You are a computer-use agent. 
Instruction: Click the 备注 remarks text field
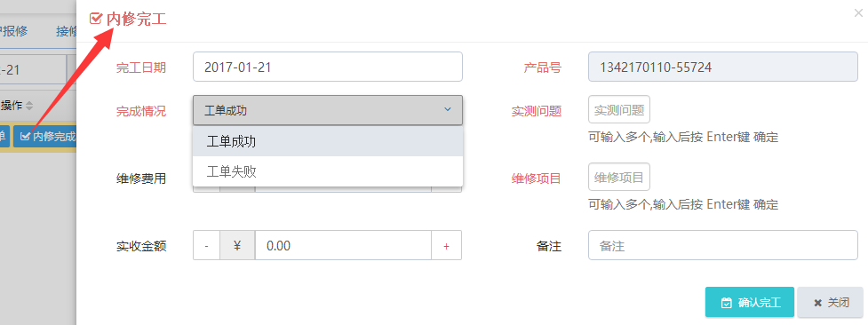tap(723, 245)
